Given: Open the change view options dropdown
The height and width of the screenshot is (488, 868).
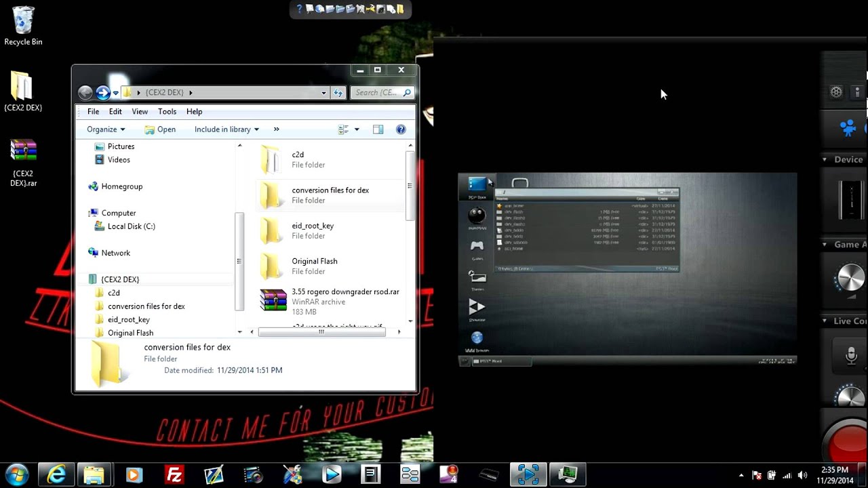Looking at the screenshot, I should click(x=357, y=129).
